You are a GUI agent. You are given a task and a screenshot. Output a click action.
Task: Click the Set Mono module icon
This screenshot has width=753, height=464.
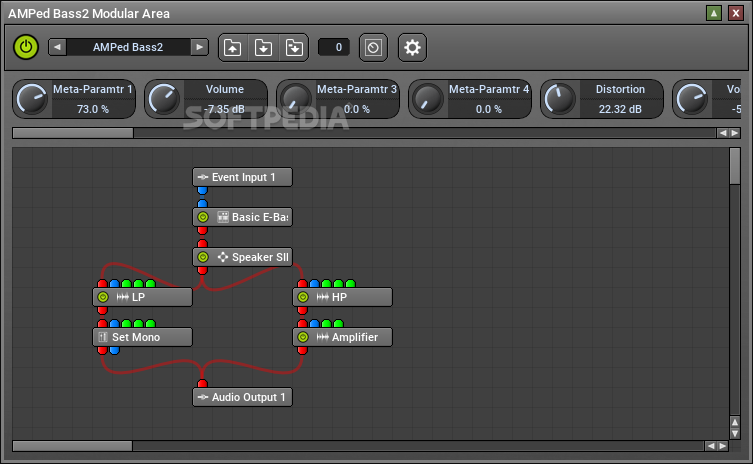click(x=103, y=337)
